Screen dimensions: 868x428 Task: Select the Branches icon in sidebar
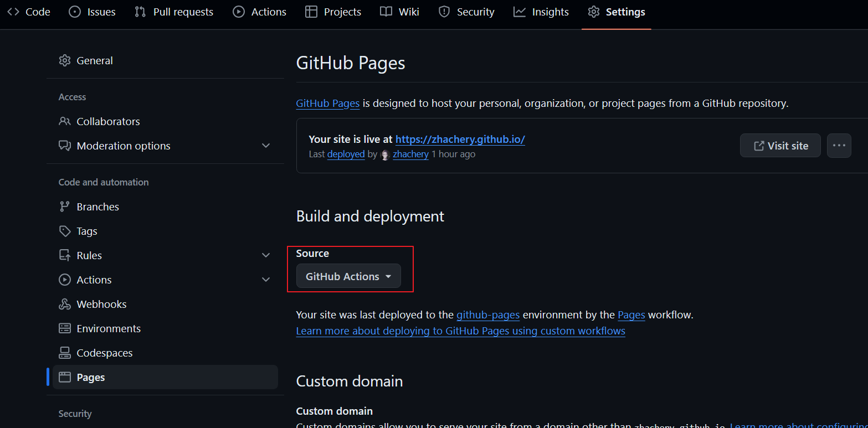coord(65,206)
